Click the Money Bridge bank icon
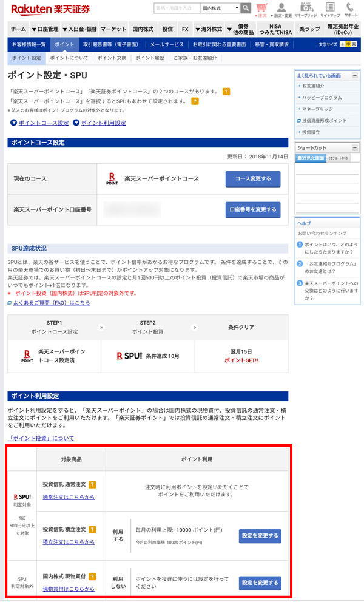Viewport: 364px width, 602px height. (306, 9)
